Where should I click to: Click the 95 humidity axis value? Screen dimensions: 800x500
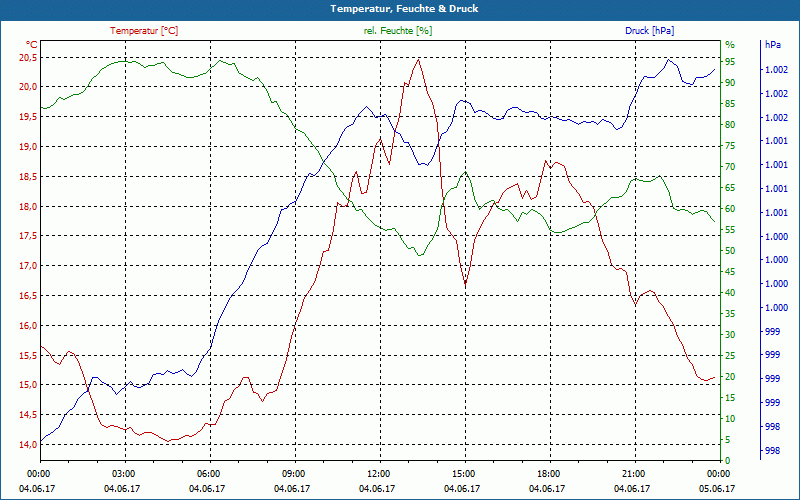[730, 62]
